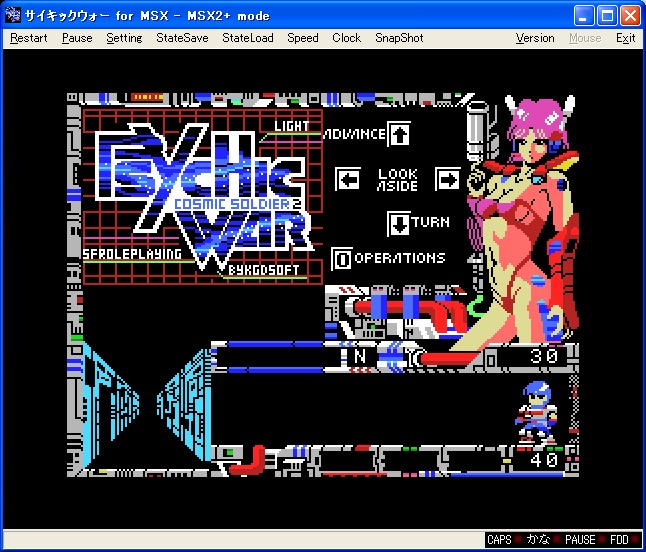The height and width of the screenshot is (552, 646).
Task: Expand the Clock menu
Action: pyautogui.click(x=346, y=38)
